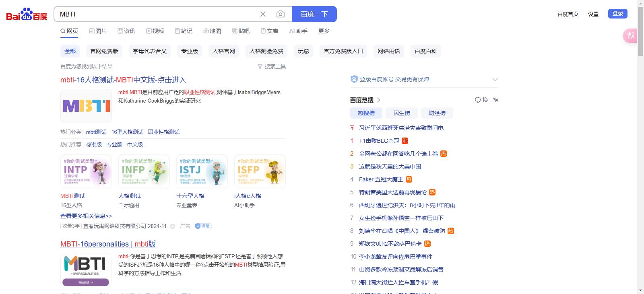Click the Baidu logo
This screenshot has height=294, width=644.
pos(27,14)
